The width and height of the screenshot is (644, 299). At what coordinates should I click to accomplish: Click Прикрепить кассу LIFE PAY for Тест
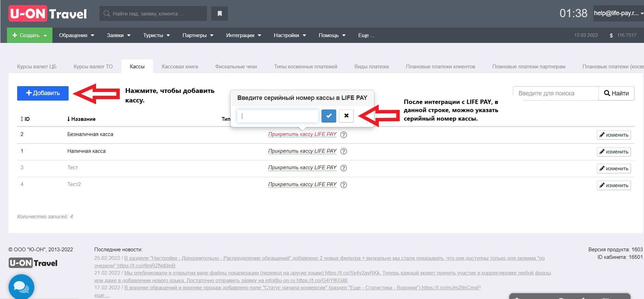point(302,168)
